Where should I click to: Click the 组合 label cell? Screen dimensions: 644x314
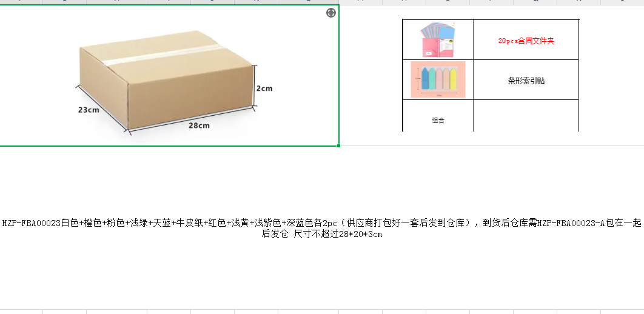pos(438,120)
